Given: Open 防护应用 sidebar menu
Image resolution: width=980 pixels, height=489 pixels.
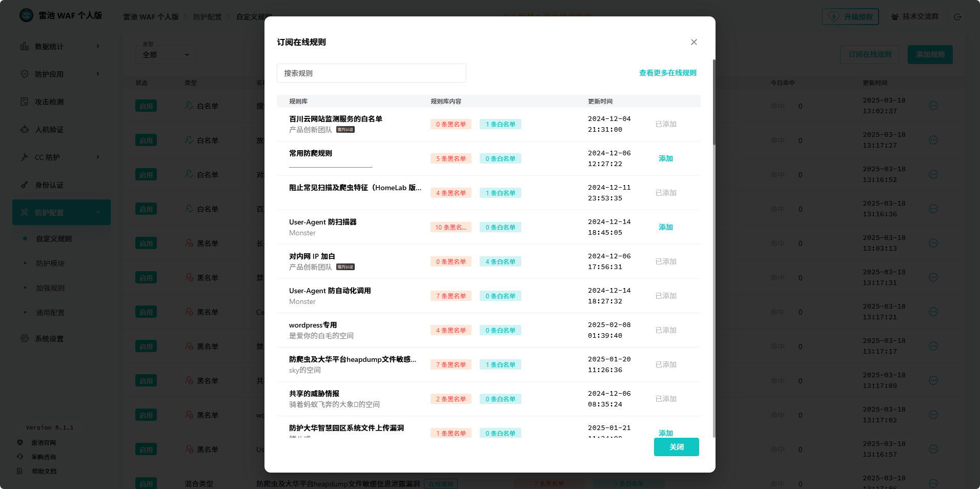Looking at the screenshot, I should (x=62, y=74).
